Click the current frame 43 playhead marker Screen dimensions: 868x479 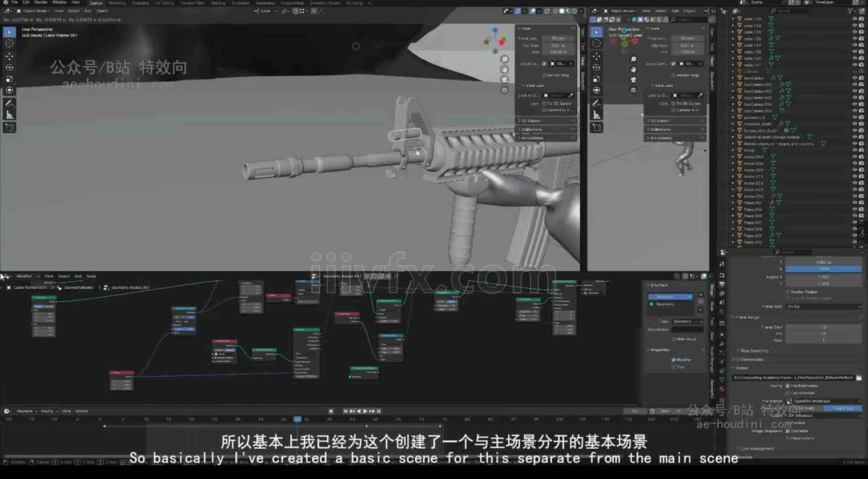pyautogui.click(x=298, y=420)
